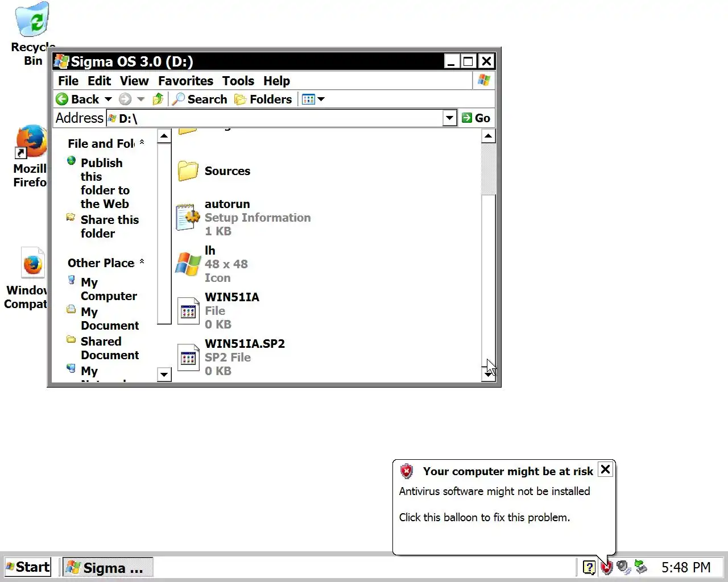Click Sigma taskbar window button
Viewport: 728px width, 582px height.
click(107, 568)
